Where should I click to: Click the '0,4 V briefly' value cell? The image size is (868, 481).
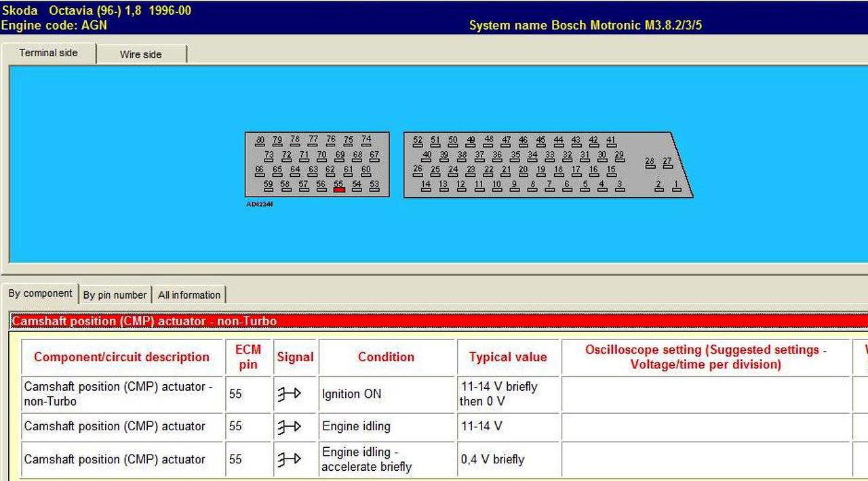(508, 459)
